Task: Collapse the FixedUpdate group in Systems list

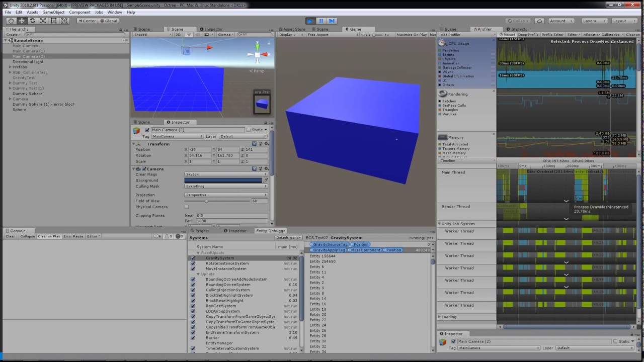Action: click(x=198, y=252)
